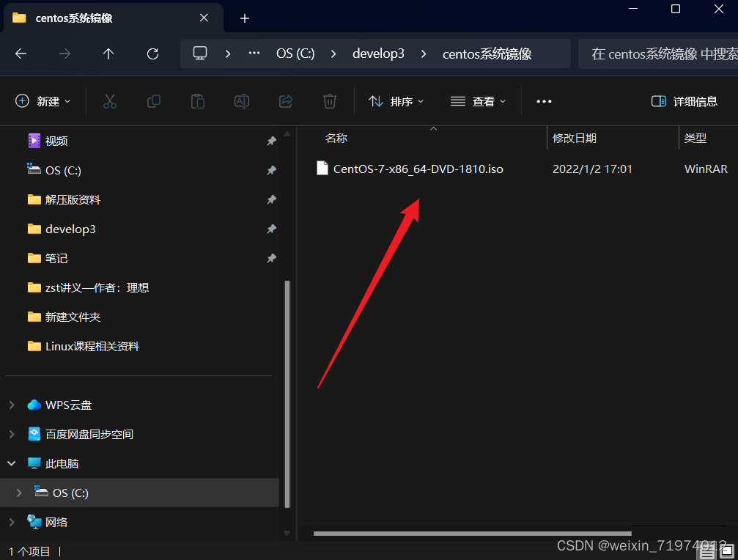This screenshot has width=738, height=560.
Task: Open the 新建 (New) menu
Action: [x=43, y=101]
